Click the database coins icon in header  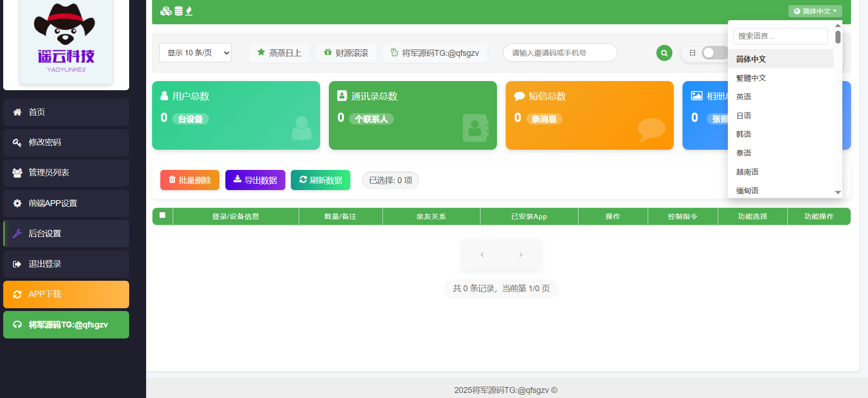(179, 11)
